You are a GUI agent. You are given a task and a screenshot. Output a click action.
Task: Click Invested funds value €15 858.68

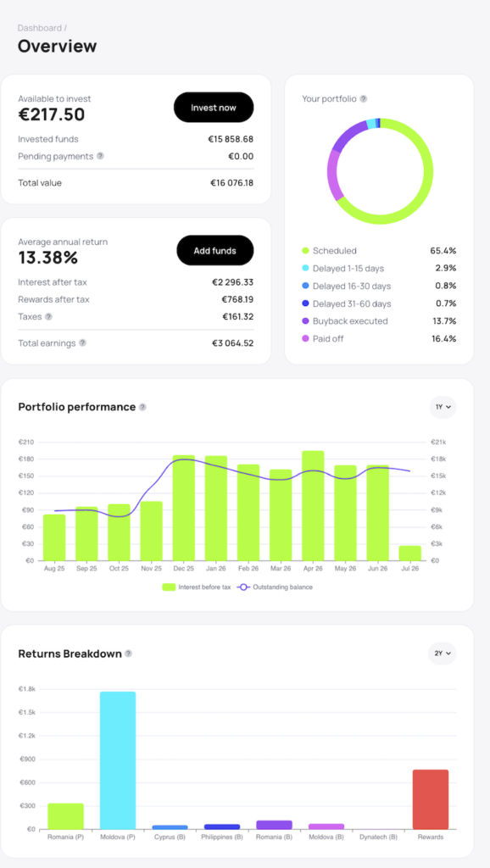231,139
